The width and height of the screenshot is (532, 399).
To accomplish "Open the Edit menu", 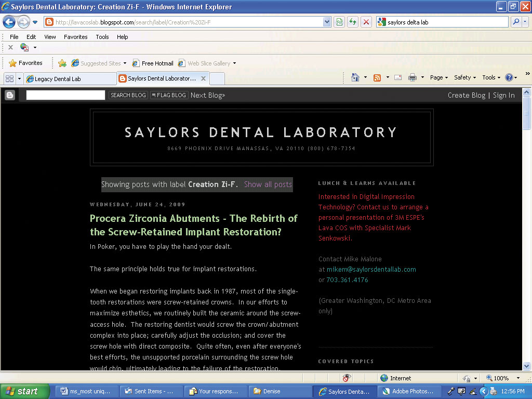I will [31, 37].
